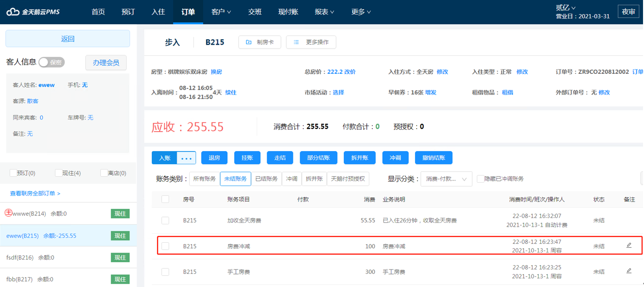The height and width of the screenshot is (287, 644).
Task: Check the 离店(0) checkbox
Action: click(104, 173)
